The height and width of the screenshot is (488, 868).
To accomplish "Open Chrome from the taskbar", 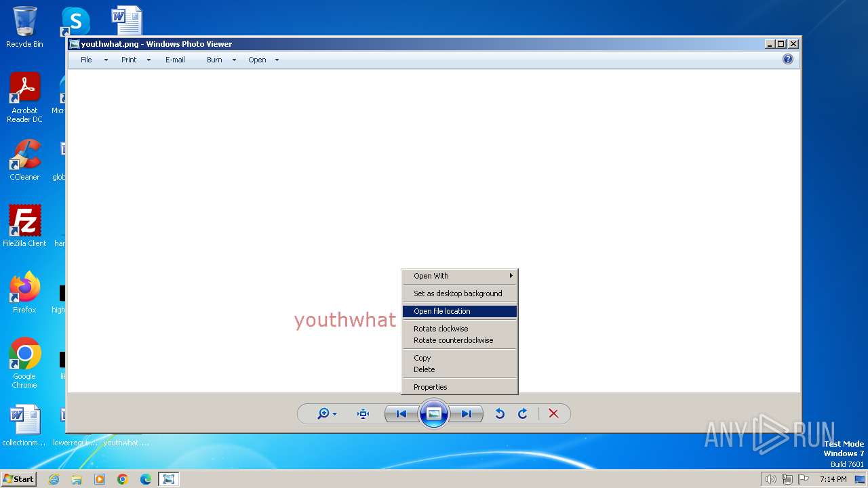I will point(123,479).
